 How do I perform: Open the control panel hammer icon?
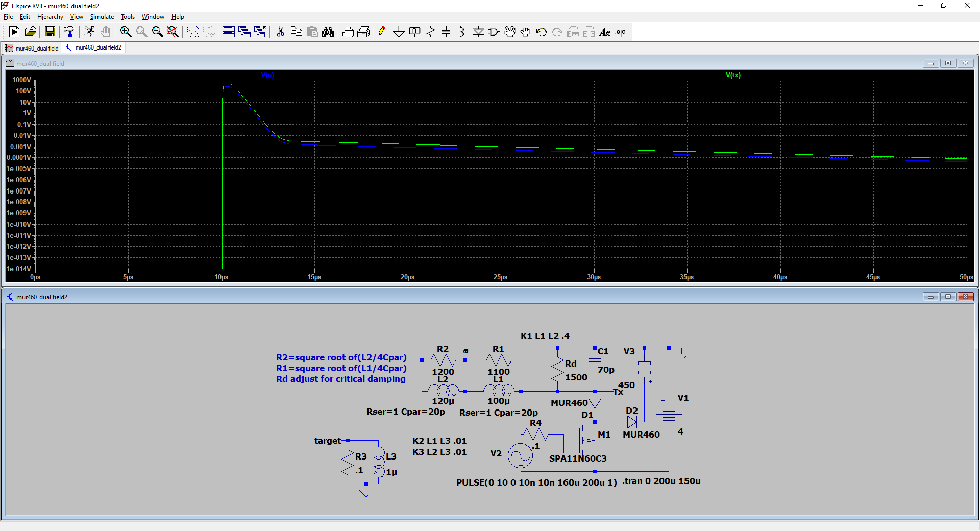[70, 32]
